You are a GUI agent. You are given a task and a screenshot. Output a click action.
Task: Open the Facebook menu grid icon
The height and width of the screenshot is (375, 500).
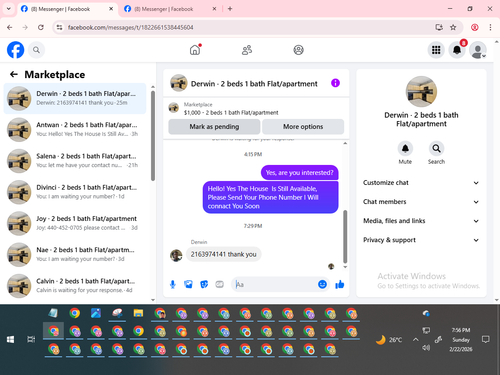[436, 50]
